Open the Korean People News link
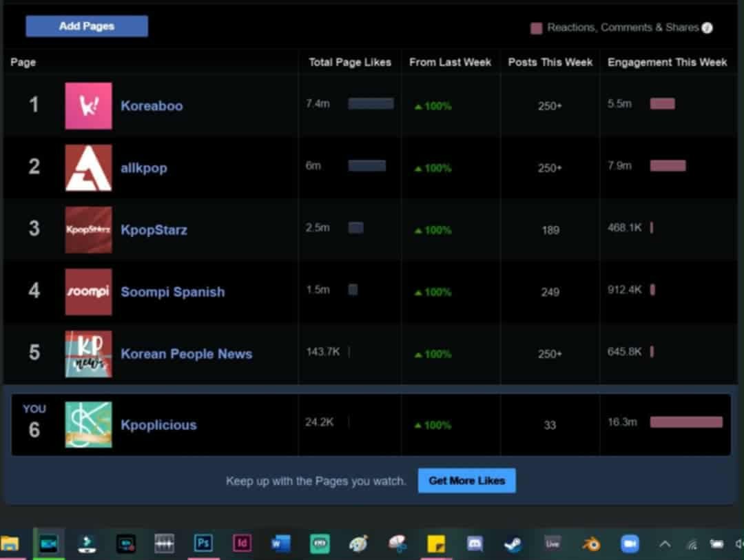 point(187,354)
